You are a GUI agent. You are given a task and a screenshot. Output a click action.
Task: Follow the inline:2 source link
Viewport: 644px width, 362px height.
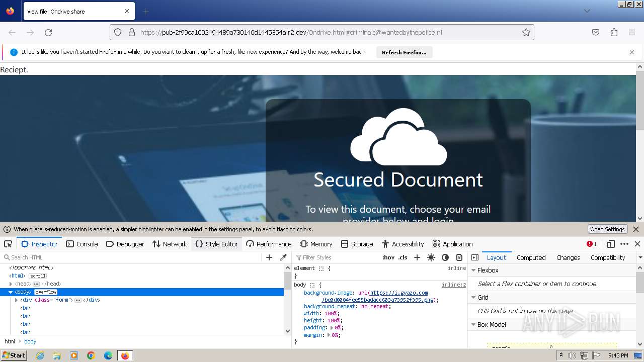point(454,285)
